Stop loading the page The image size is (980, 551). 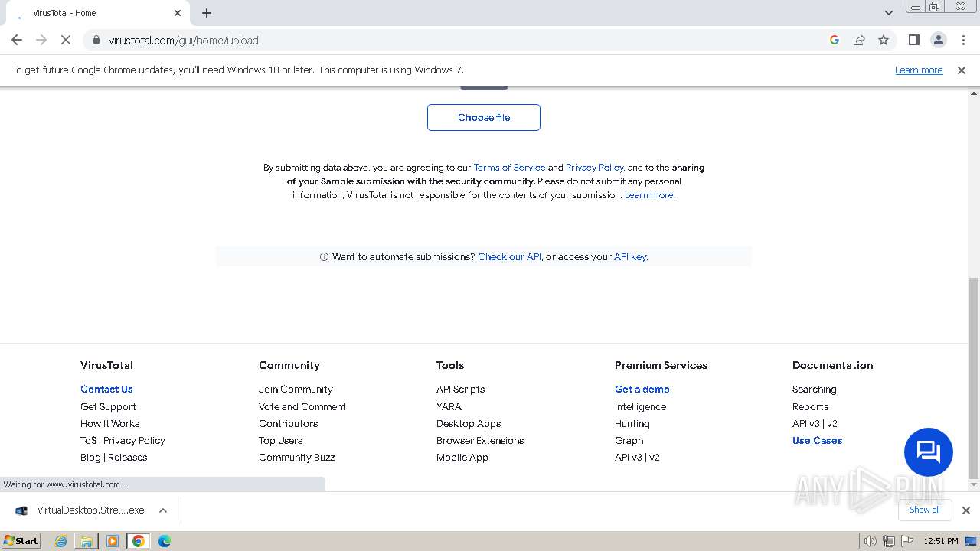click(66, 40)
